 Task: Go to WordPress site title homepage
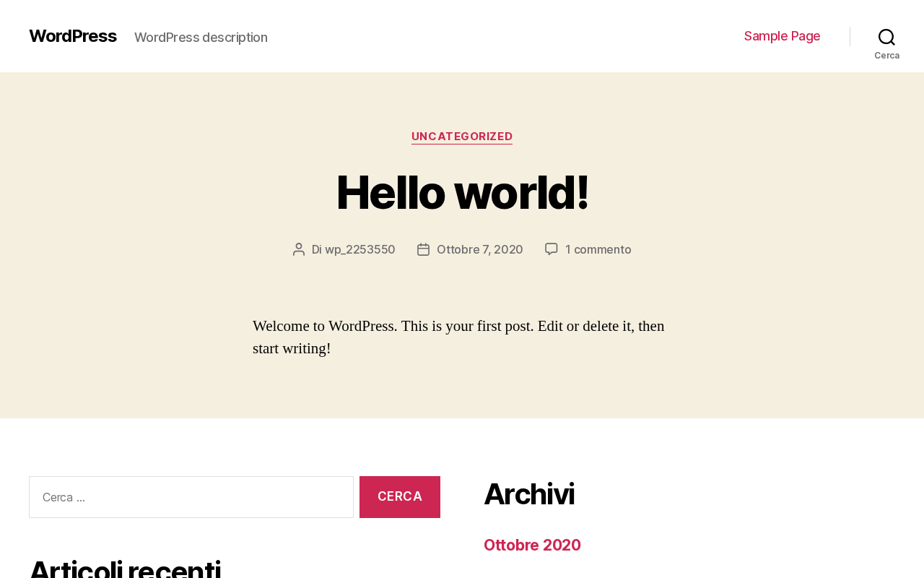click(x=73, y=36)
